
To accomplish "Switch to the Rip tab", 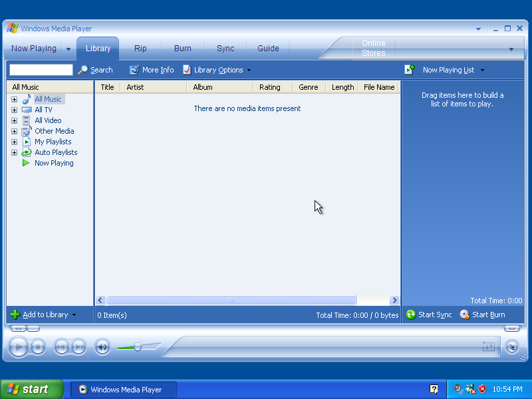I will 140,49.
